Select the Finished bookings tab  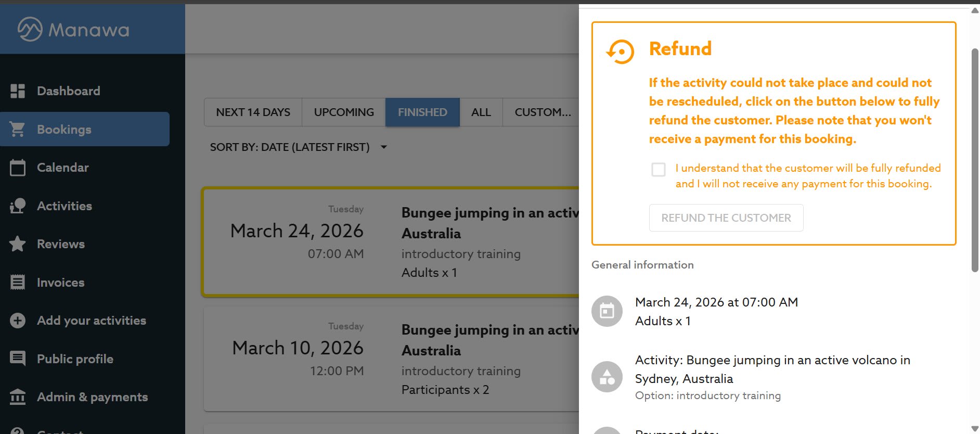click(x=422, y=112)
